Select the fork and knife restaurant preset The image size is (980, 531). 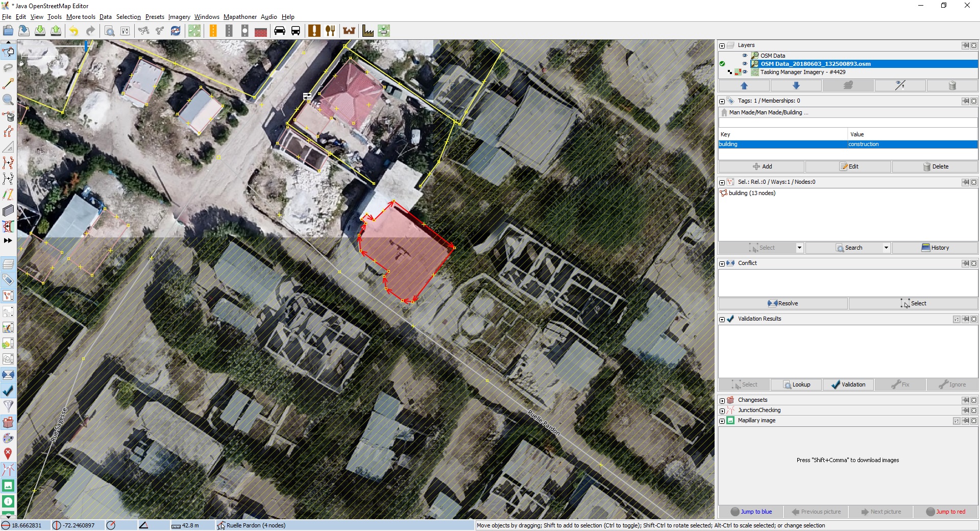(330, 31)
